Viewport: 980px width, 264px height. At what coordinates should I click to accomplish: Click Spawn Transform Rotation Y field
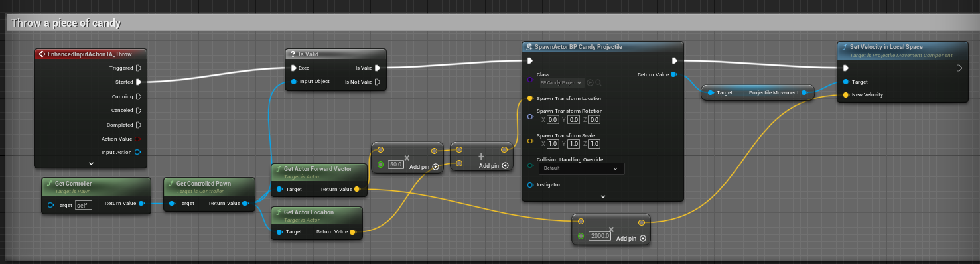coord(573,120)
